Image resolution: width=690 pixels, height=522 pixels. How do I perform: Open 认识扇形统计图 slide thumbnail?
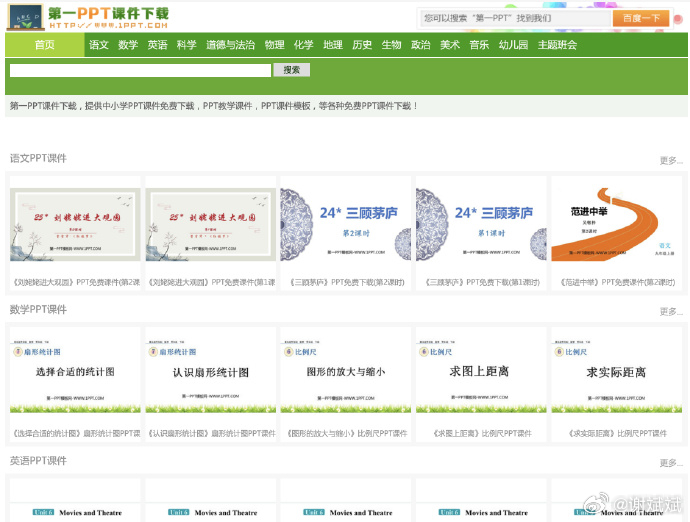[x=211, y=376]
